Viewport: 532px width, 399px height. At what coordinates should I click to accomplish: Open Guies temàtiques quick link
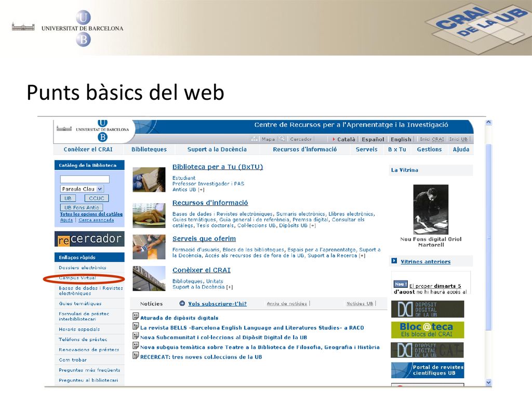point(80,303)
